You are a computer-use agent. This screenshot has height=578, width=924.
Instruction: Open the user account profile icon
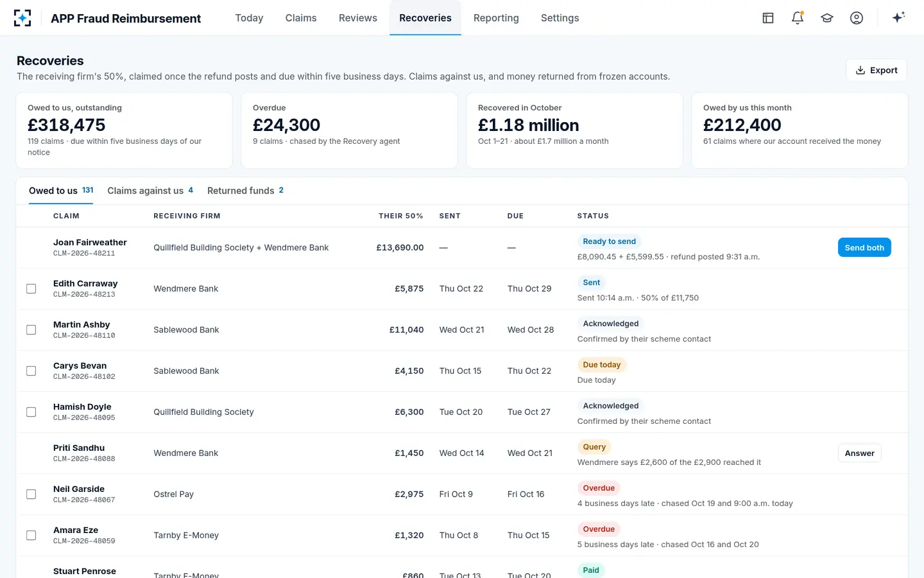coord(857,18)
